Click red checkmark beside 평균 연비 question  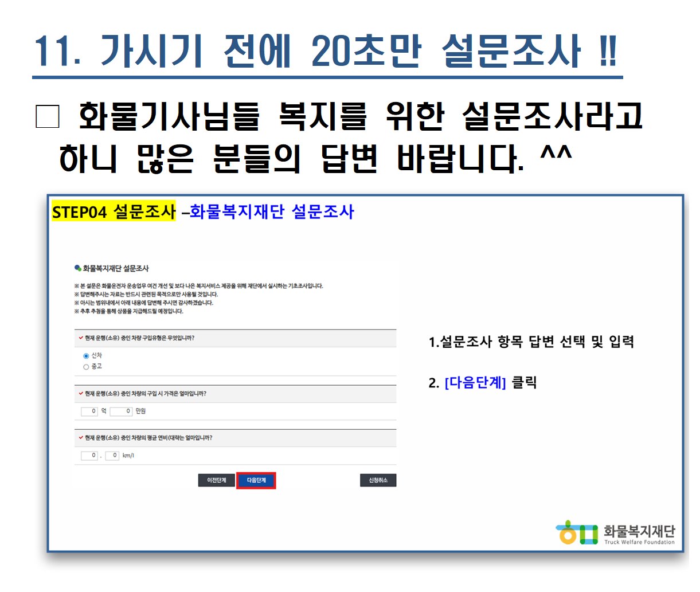[81, 438]
